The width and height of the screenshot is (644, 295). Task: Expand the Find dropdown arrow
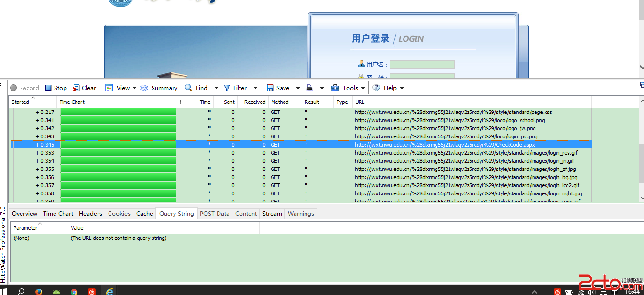(216, 88)
